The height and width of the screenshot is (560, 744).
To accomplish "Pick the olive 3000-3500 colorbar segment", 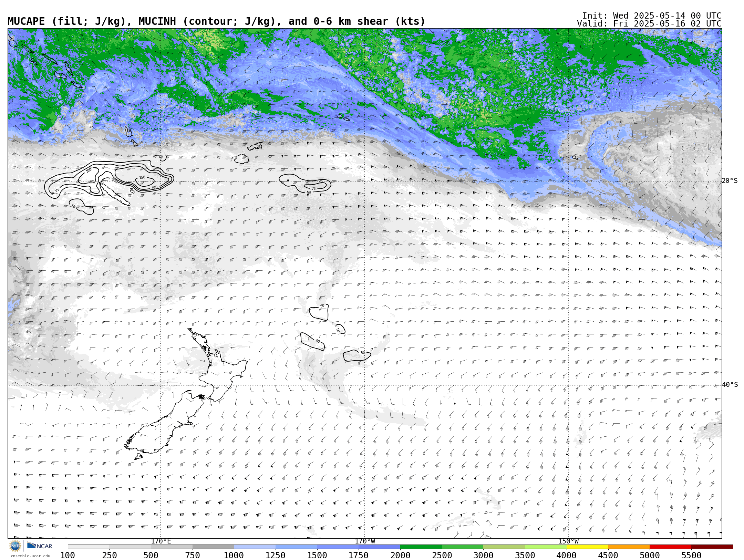I will (504, 547).
